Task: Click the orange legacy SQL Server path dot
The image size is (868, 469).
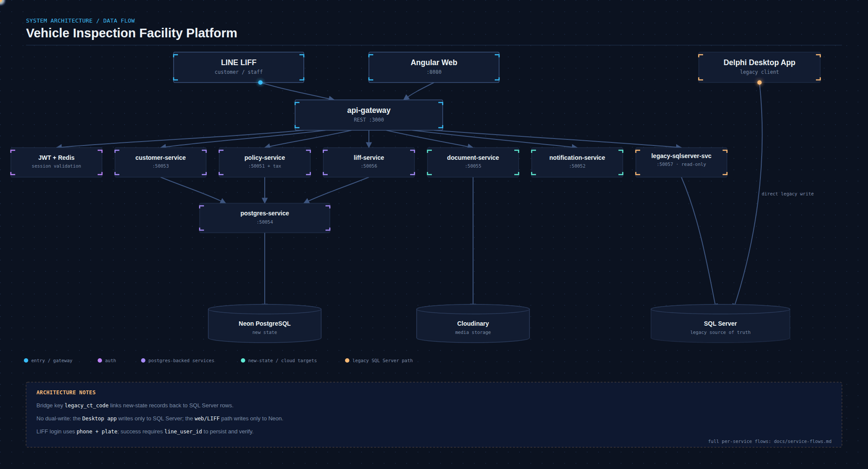Action: tap(347, 360)
